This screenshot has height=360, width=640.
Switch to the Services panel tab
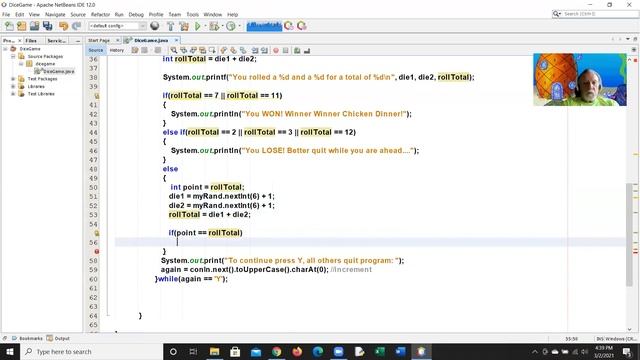click(x=56, y=41)
